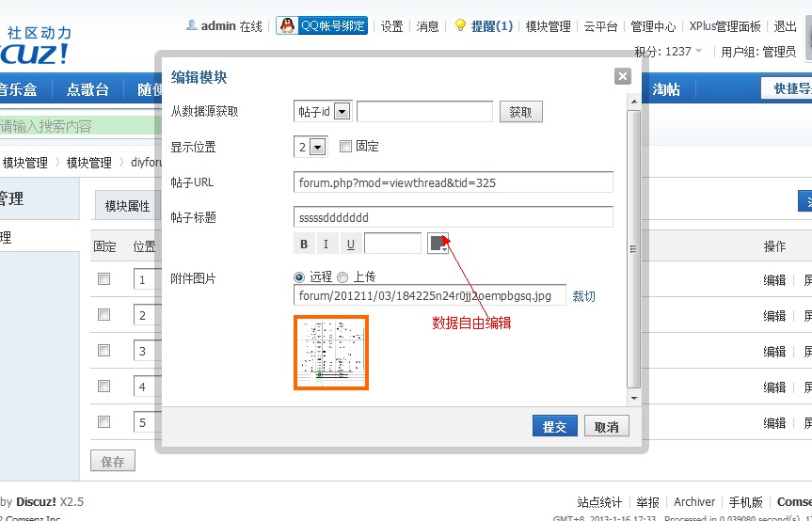Screen dimensions: 812x521
Task: Toggle italic on the post title
Action: coord(326,244)
